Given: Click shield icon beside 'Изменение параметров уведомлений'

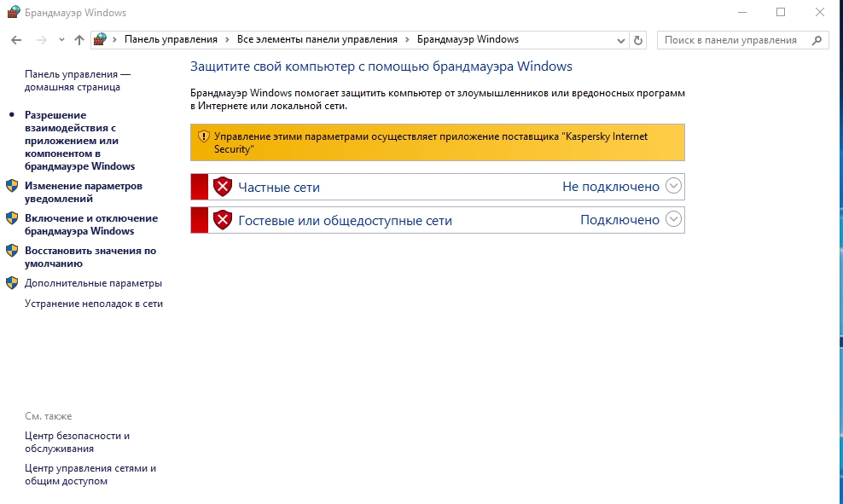Looking at the screenshot, I should click(x=12, y=186).
